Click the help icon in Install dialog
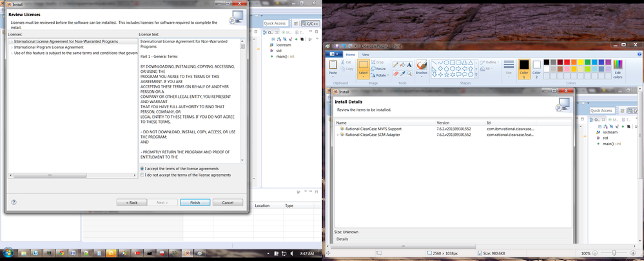Viewport: 644px width, 261px height. [x=14, y=202]
